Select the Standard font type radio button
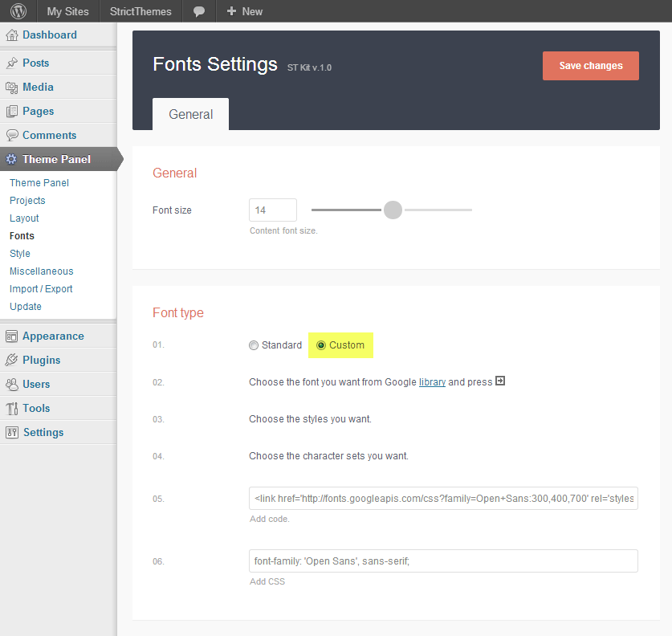This screenshot has height=636, width=672. [x=254, y=345]
